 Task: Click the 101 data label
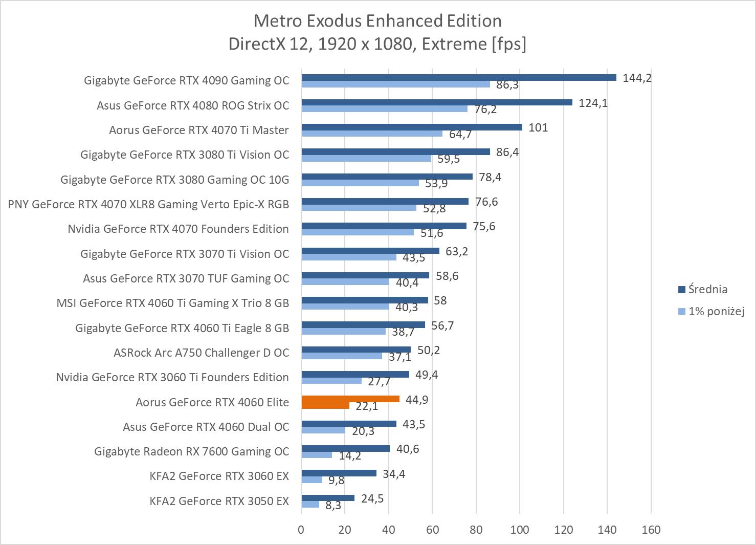(x=538, y=127)
